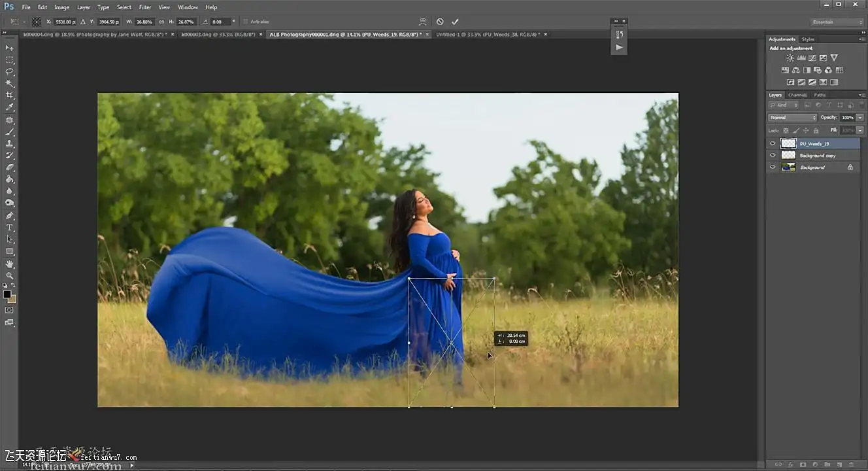Screen dimensions: 868x471
Task: Click the foreground color swatch
Action: [x=7, y=294]
